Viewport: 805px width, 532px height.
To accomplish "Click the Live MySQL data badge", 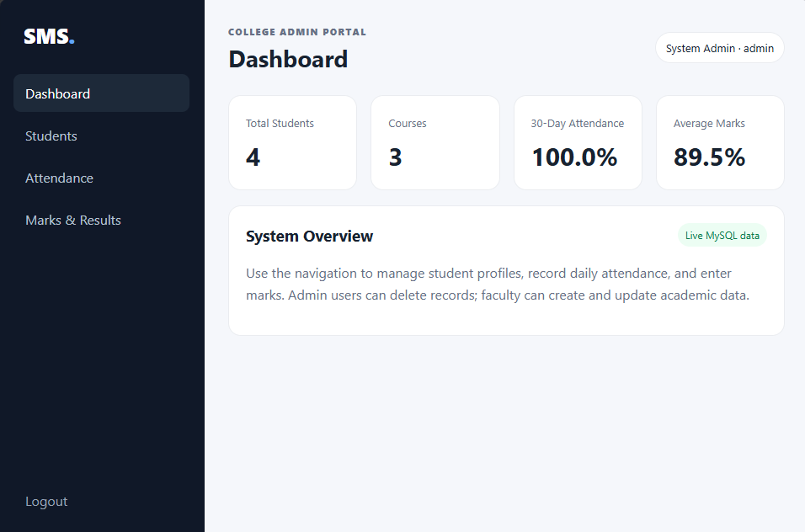I will 722,236.
